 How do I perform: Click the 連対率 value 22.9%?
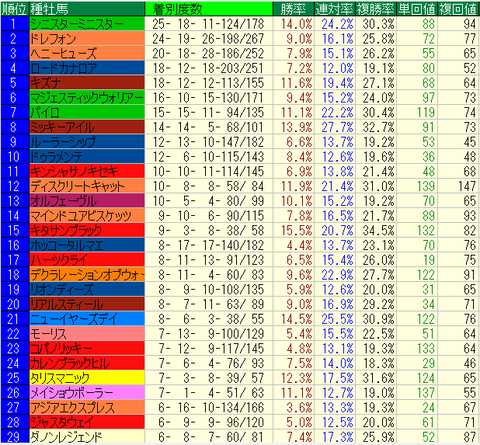(334, 274)
